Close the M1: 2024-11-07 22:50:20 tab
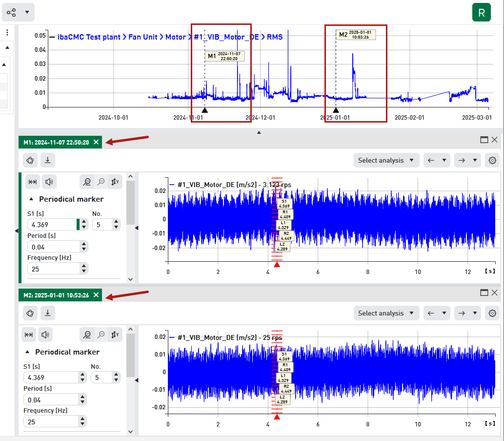 [96, 142]
